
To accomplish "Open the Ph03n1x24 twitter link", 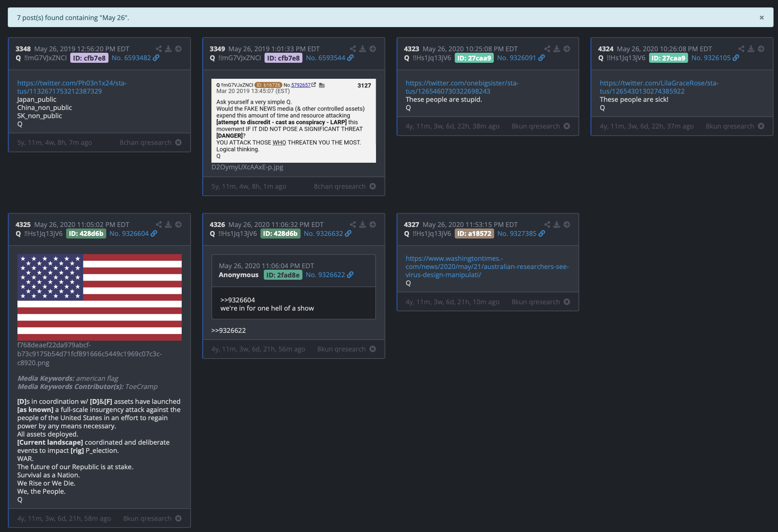I will coord(72,87).
